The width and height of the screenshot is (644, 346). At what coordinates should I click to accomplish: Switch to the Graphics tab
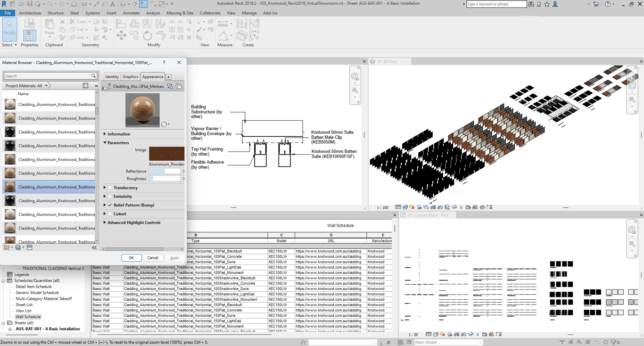pos(130,77)
